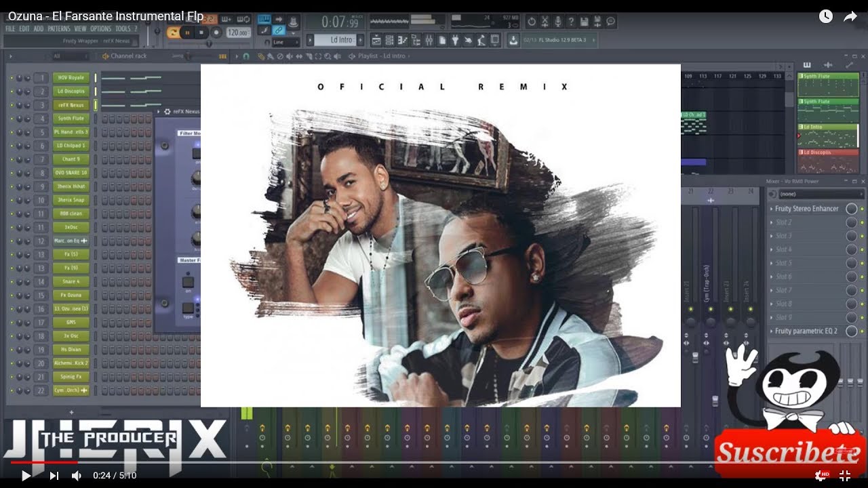Play the YouTube video
Viewport: 868px width, 488px height.
tap(26, 476)
